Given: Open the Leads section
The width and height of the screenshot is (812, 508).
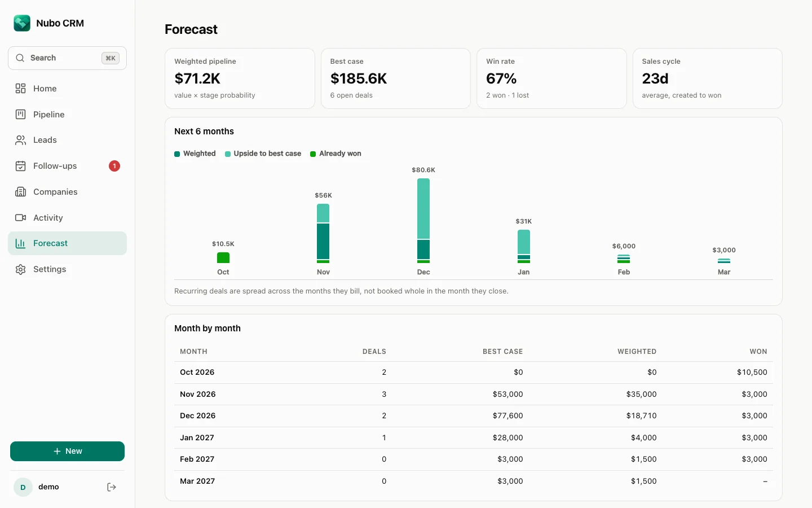Looking at the screenshot, I should (67, 140).
